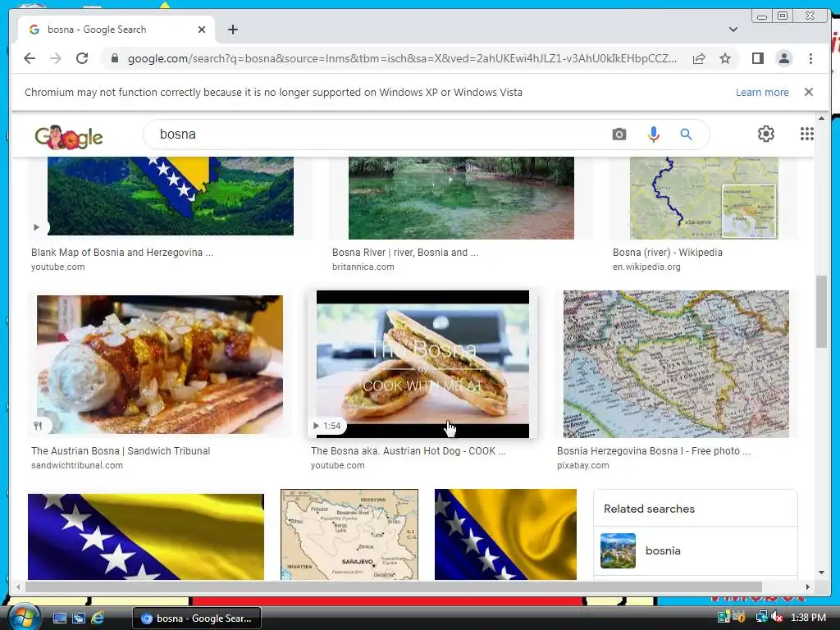
Task: Open the browser side panel
Action: (757, 58)
